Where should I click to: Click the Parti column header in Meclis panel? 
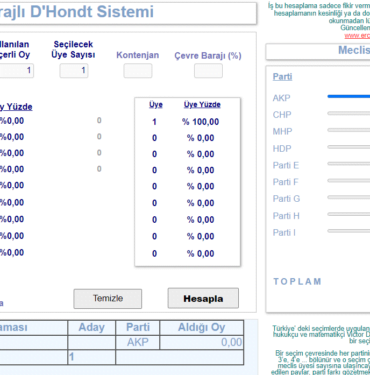[282, 77]
